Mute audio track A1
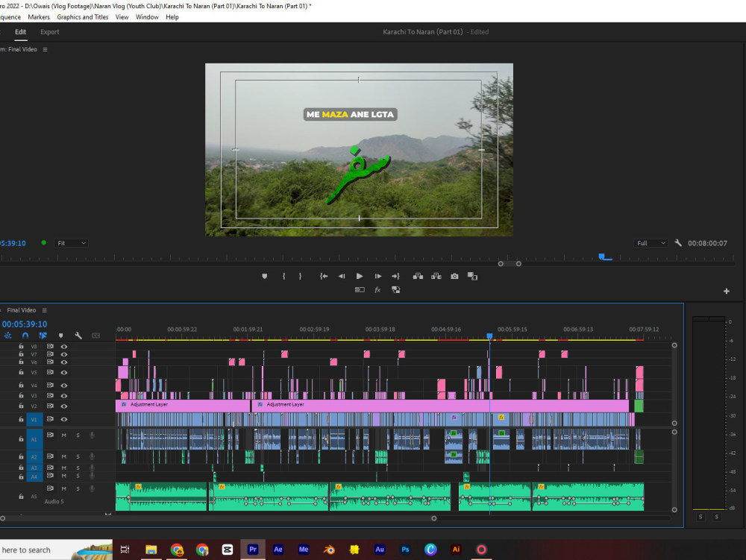The width and height of the screenshot is (746, 560). [63, 435]
